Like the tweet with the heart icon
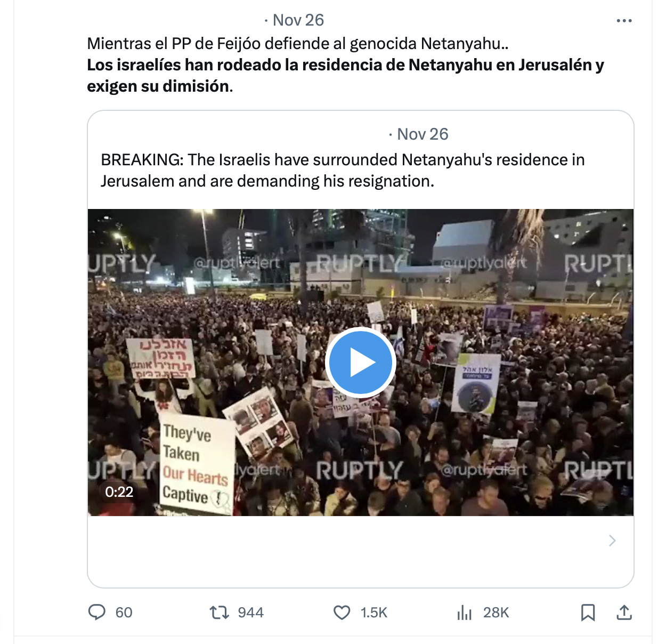Screen dimensions: 666x644 (x=342, y=613)
